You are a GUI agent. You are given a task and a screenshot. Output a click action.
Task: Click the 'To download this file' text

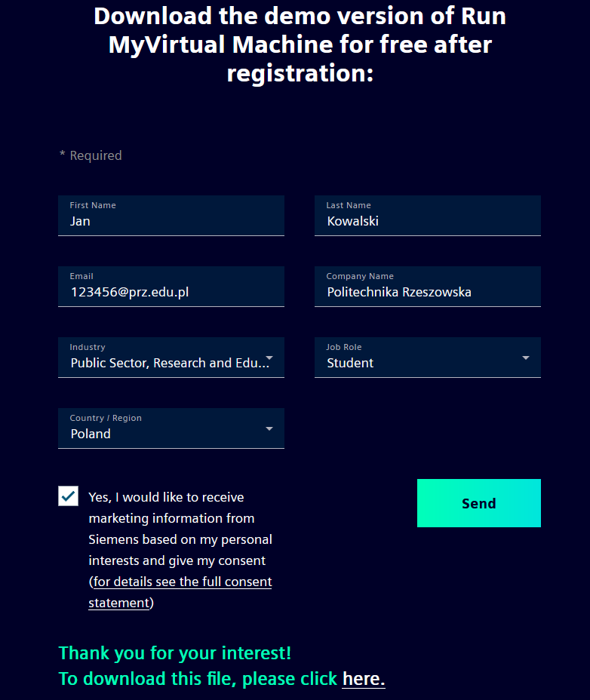point(198,679)
